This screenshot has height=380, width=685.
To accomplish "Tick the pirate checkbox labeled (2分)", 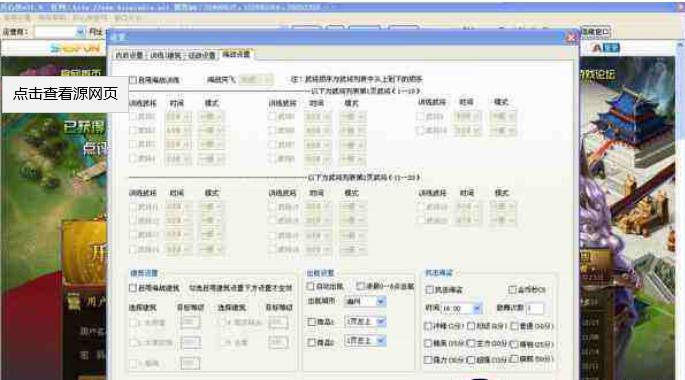I will [x=428, y=326].
